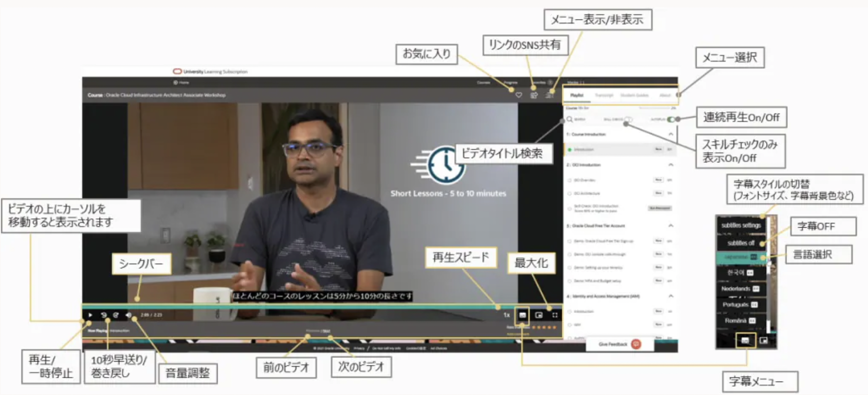Go to the Next video link

click(x=327, y=331)
